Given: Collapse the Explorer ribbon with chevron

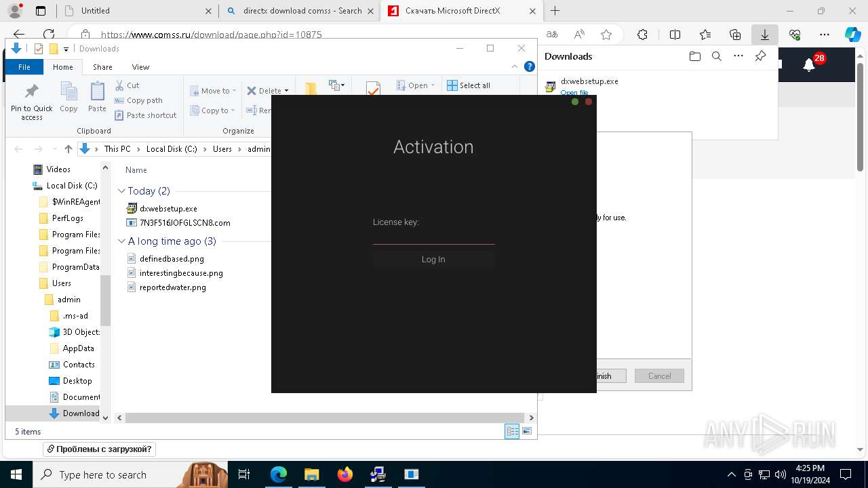Looking at the screenshot, I should (515, 67).
